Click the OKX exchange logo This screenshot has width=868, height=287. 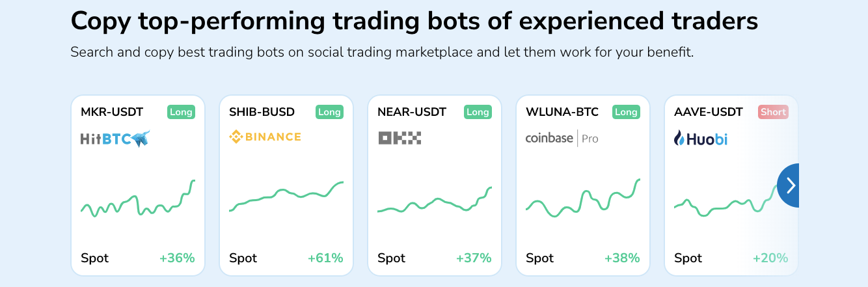pyautogui.click(x=400, y=137)
